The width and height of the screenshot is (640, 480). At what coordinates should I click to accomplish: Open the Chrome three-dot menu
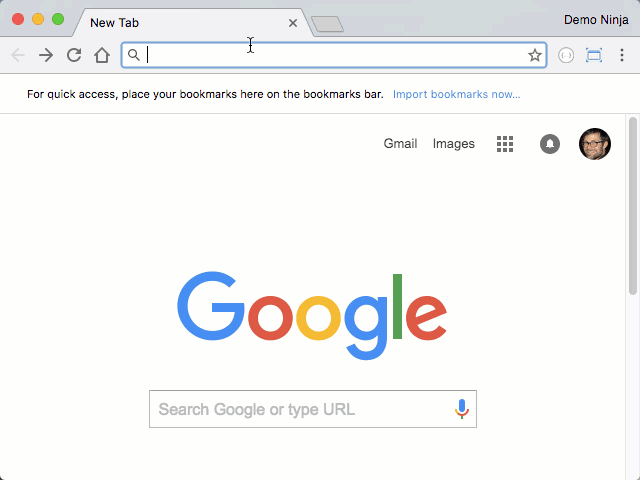point(622,55)
